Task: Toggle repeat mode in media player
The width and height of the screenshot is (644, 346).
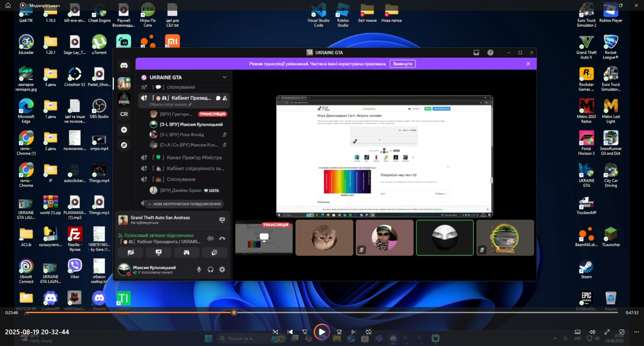Action: point(368,332)
